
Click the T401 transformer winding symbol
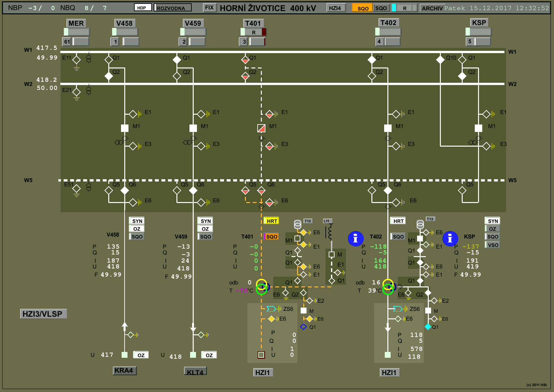click(x=262, y=287)
